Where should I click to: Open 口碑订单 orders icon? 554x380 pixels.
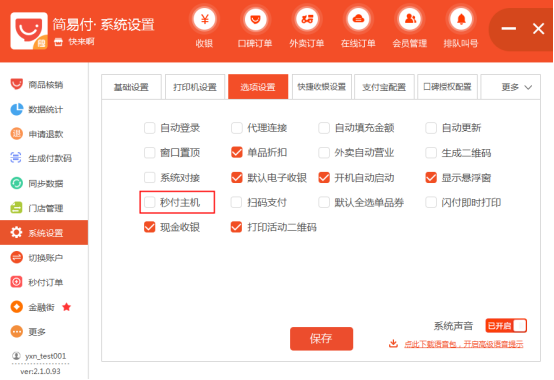tap(255, 19)
